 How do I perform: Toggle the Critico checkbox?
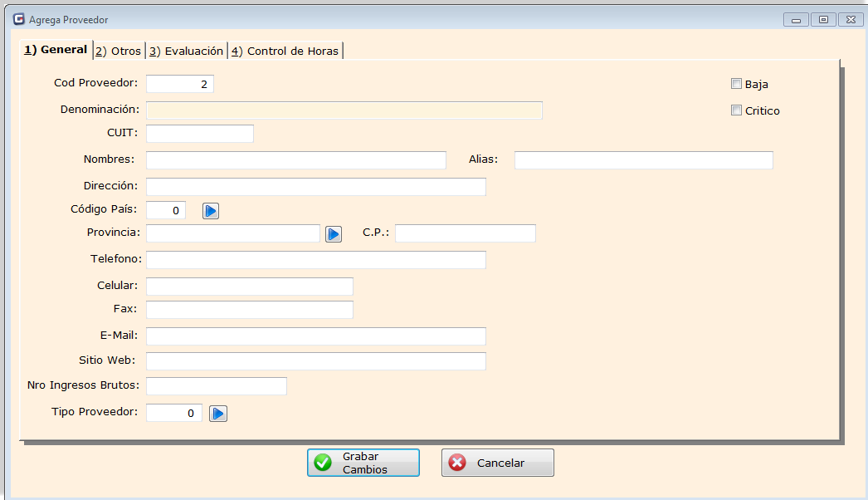(x=736, y=110)
